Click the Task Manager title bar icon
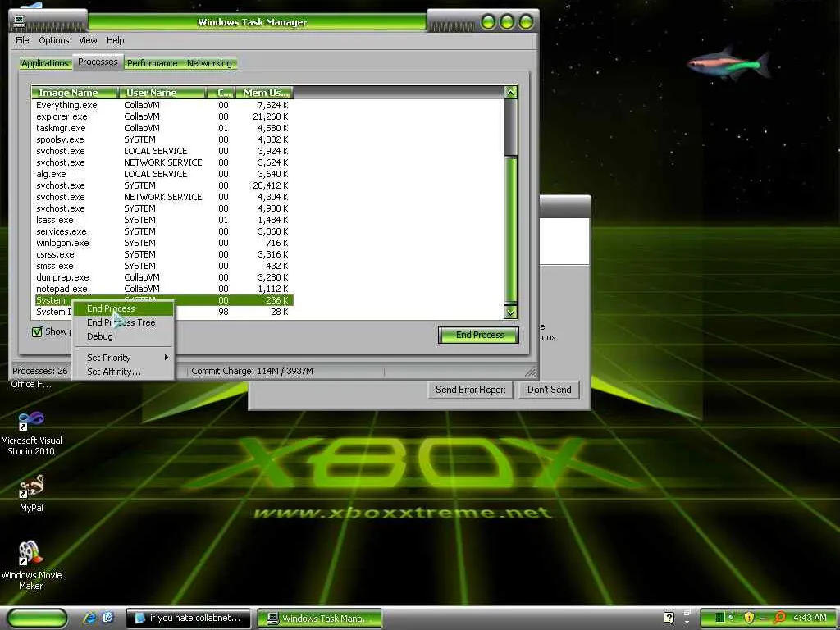The height and width of the screenshot is (630, 840). click(x=20, y=21)
